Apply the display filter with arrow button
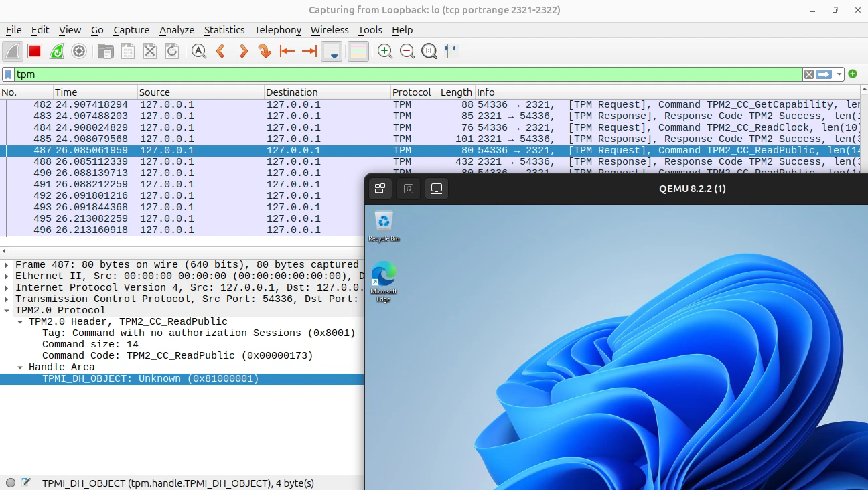The height and width of the screenshot is (490, 868). click(824, 74)
